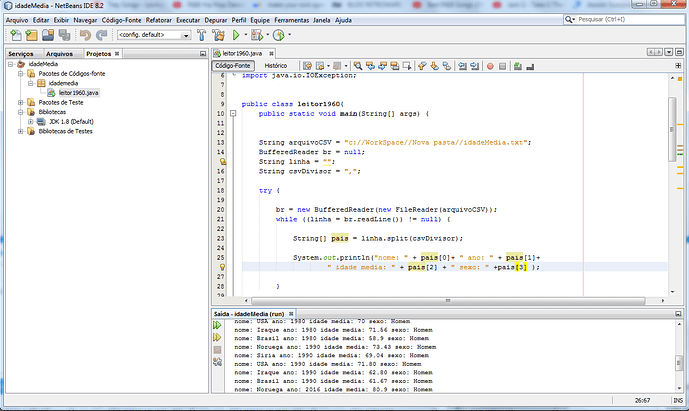This screenshot has height=411, width=689.
Task: Click the New Project toolbar icon
Action: (x=32, y=35)
